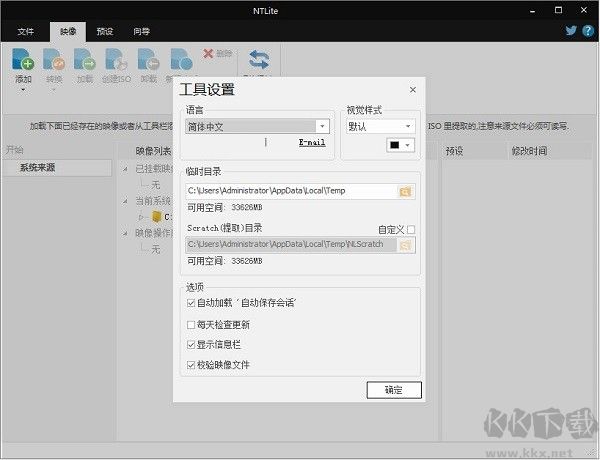Click the 开始 section label
600x460 pixels.
click(x=15, y=150)
